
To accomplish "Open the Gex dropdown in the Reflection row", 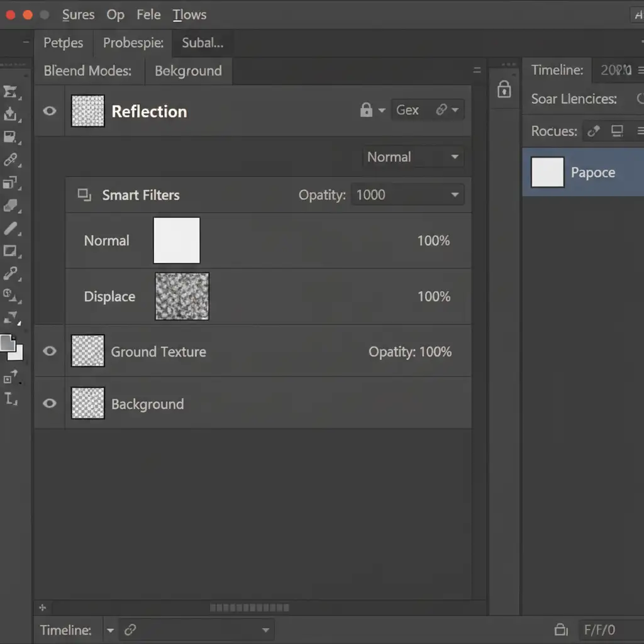I will (428, 111).
